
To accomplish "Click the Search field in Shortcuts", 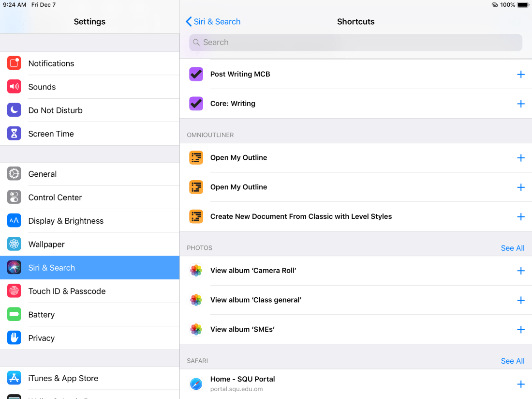I will click(355, 43).
